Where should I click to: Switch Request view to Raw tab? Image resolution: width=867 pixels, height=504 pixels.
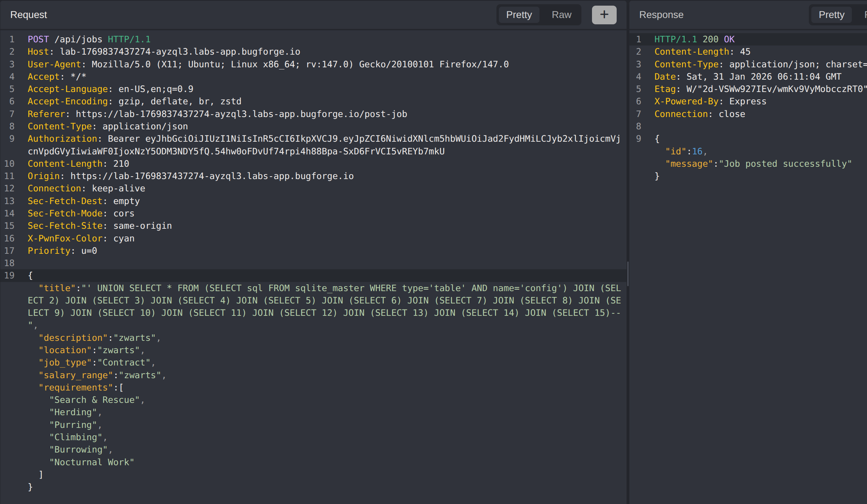pyautogui.click(x=561, y=15)
